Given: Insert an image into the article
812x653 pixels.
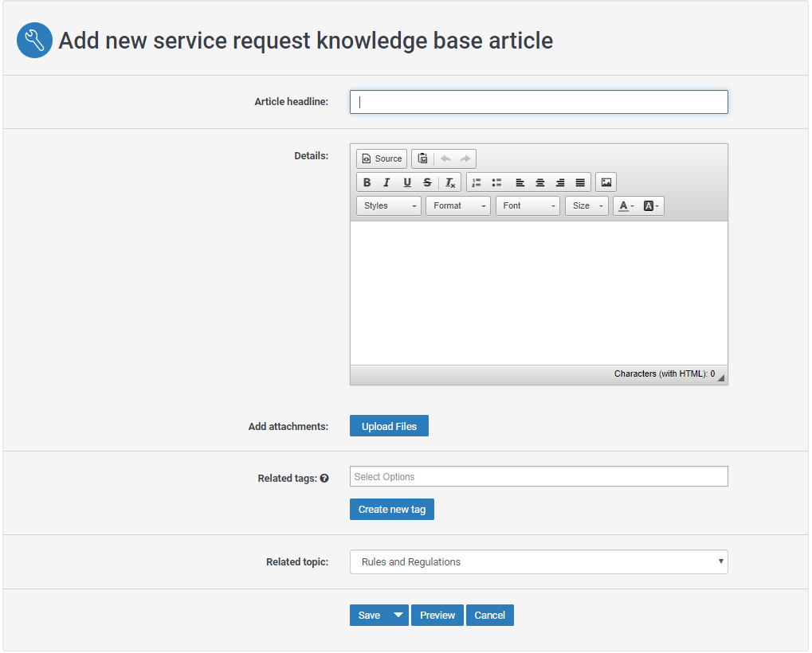Looking at the screenshot, I should click(606, 182).
